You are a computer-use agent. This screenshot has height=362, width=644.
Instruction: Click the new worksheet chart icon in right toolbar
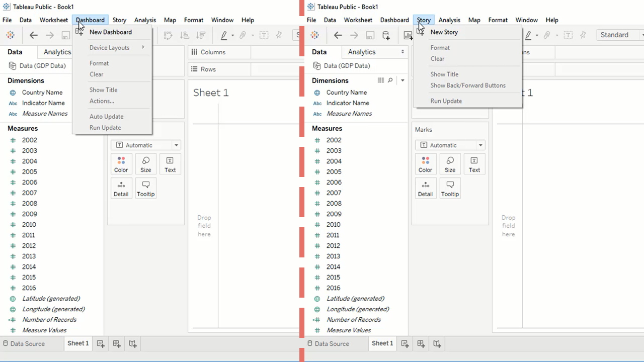(408, 35)
